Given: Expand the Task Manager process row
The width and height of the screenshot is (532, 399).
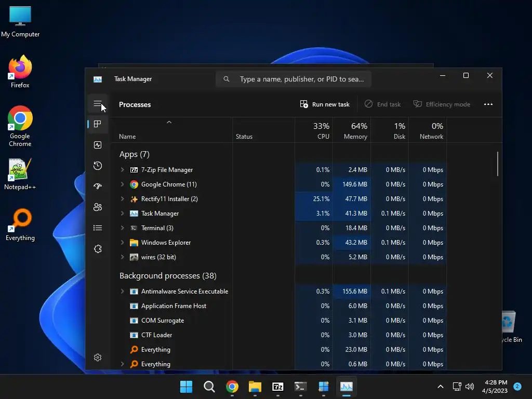Looking at the screenshot, I should 123,214.
